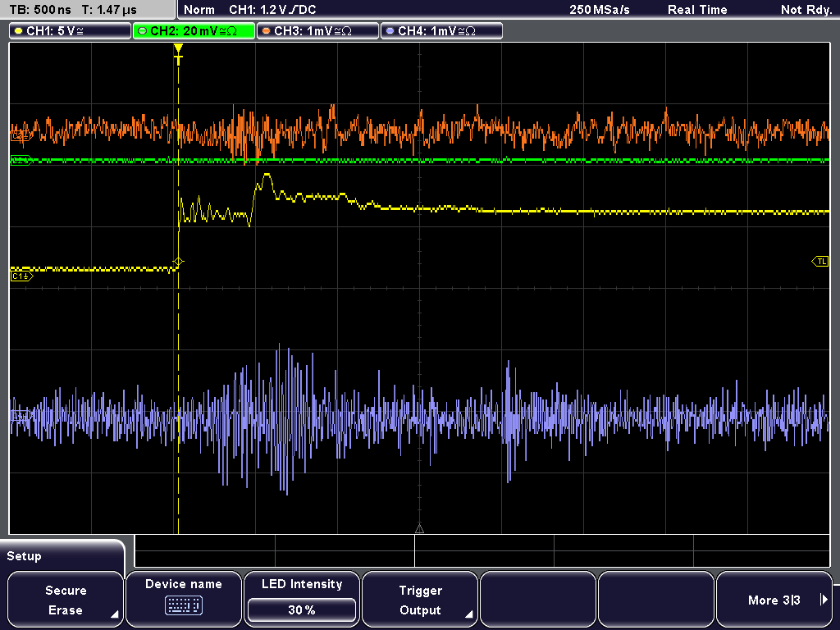Click the CH1: 1.2 V trigger source readout

coord(272,10)
